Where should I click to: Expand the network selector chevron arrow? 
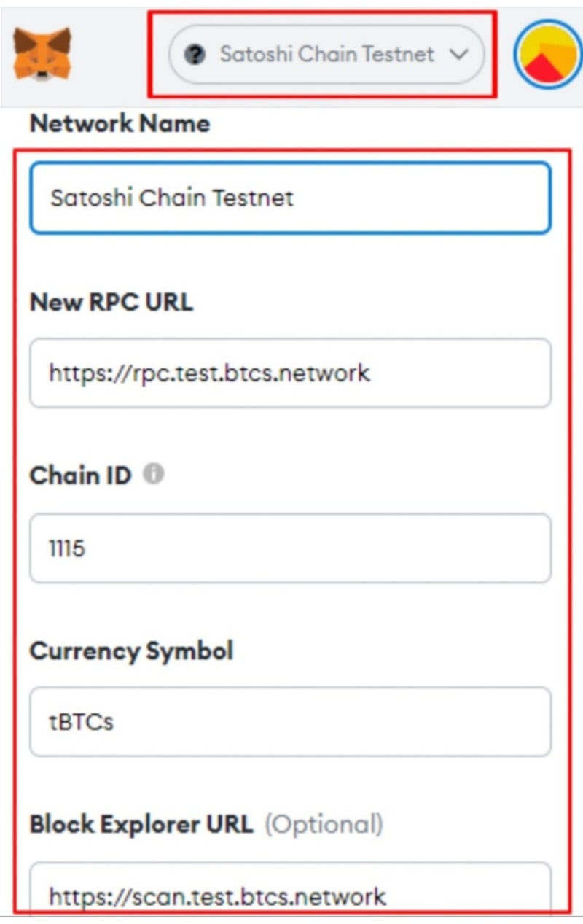[458, 54]
